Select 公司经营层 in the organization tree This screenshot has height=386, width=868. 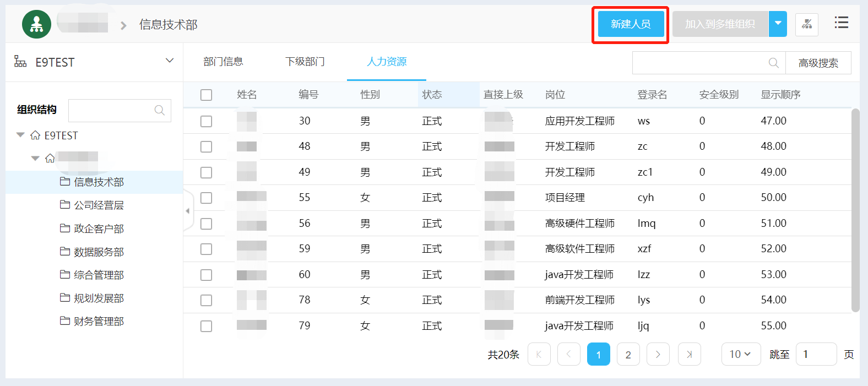[x=99, y=205]
